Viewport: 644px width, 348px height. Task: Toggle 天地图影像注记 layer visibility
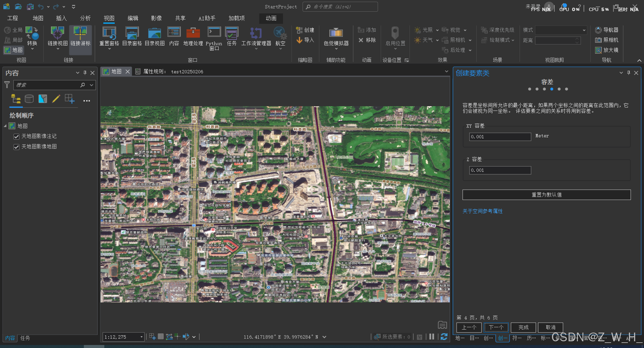pos(16,136)
